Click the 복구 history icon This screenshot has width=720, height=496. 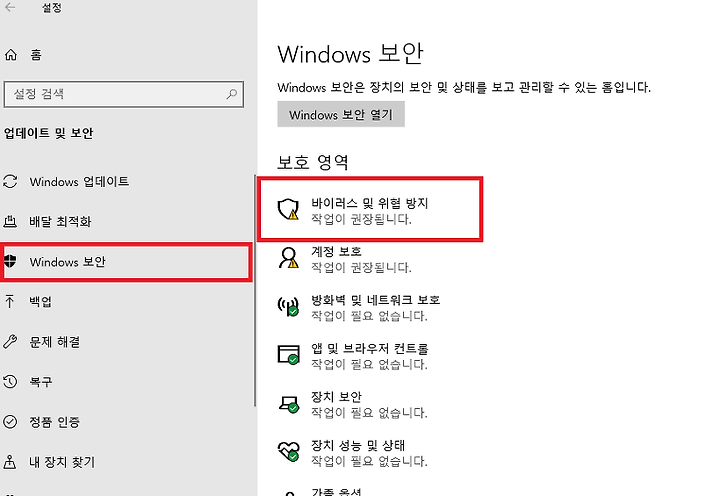pyautogui.click(x=10, y=382)
